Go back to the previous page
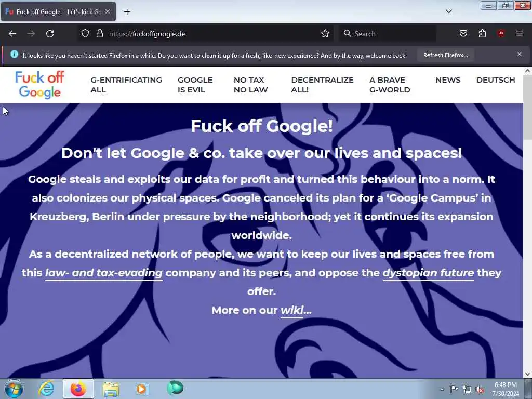Image resolution: width=532 pixels, height=399 pixels. 12,34
